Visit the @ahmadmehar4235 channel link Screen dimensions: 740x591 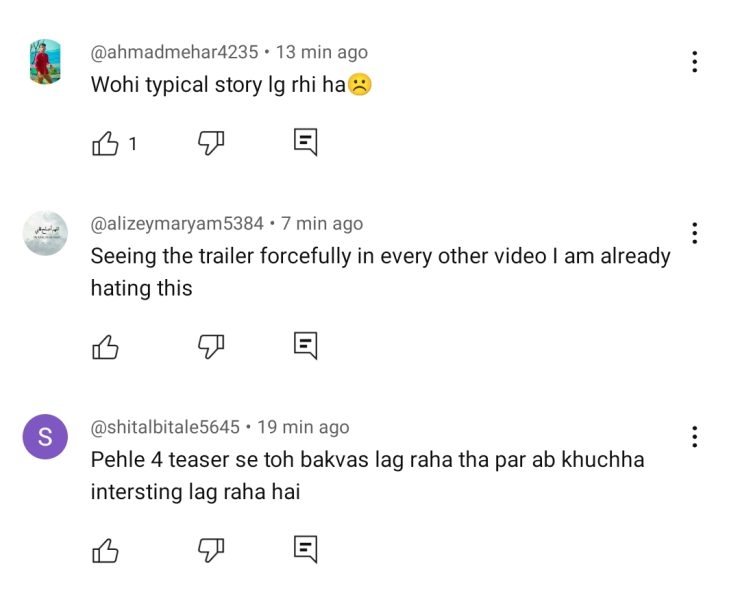(174, 52)
